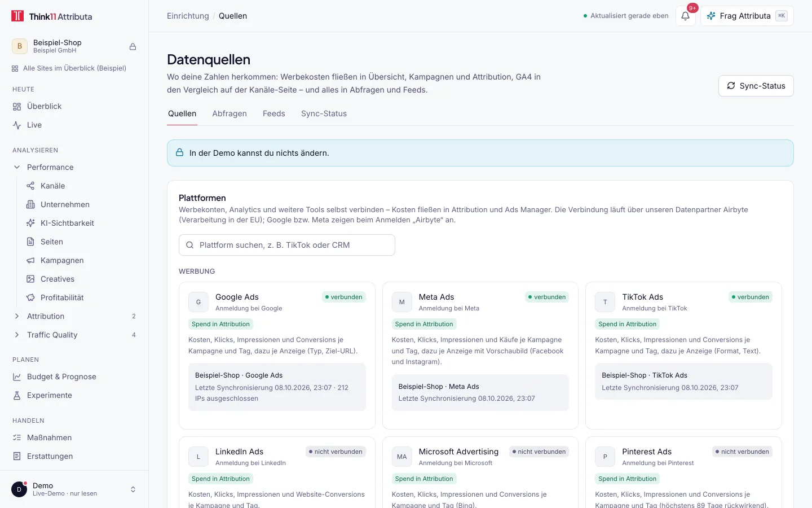Image resolution: width=812 pixels, height=508 pixels.
Task: Click the Think11 Attributa logo
Action: 51,16
